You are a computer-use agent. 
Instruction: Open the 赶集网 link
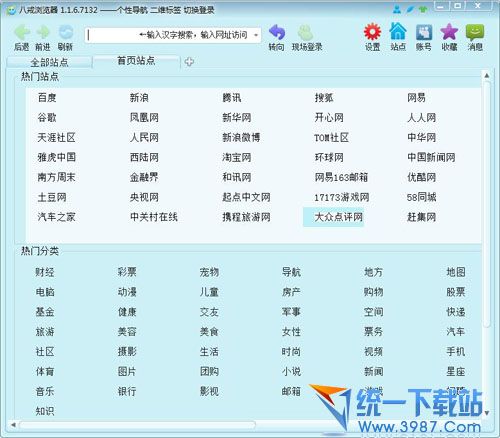click(421, 217)
